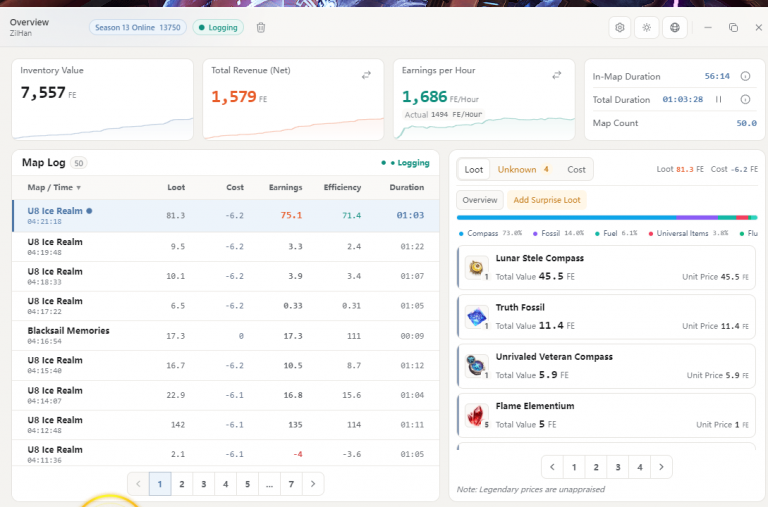Click Fuel 6.1% legend entry
This screenshot has width=768, height=507.
616,233
